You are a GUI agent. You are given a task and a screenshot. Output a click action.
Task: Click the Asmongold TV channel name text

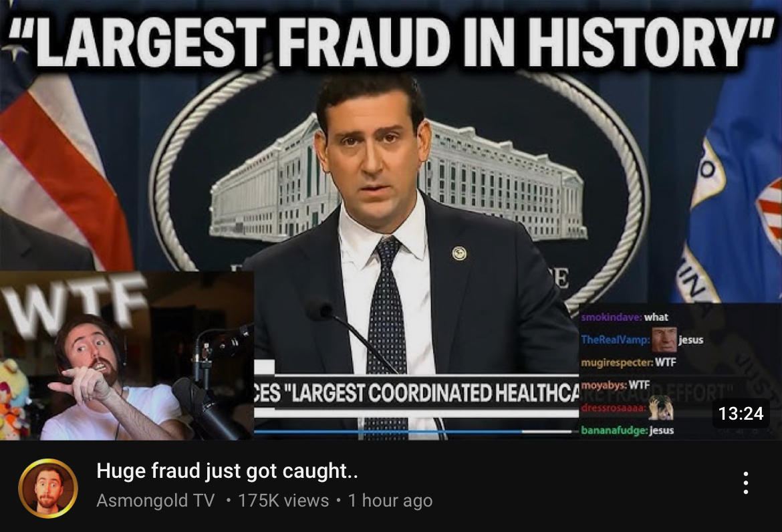click(155, 500)
